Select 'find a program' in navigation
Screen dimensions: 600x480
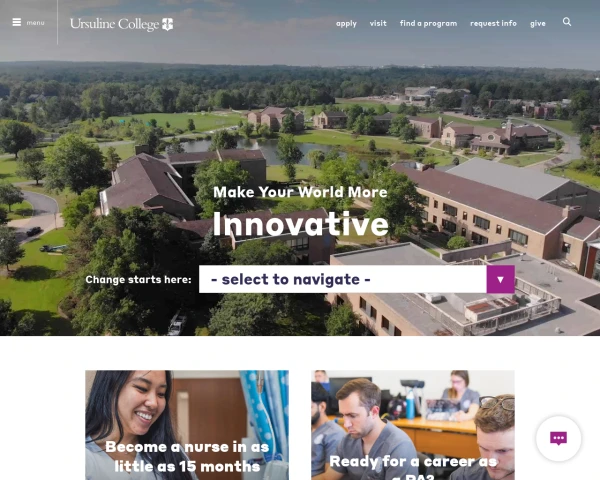pyautogui.click(x=428, y=24)
